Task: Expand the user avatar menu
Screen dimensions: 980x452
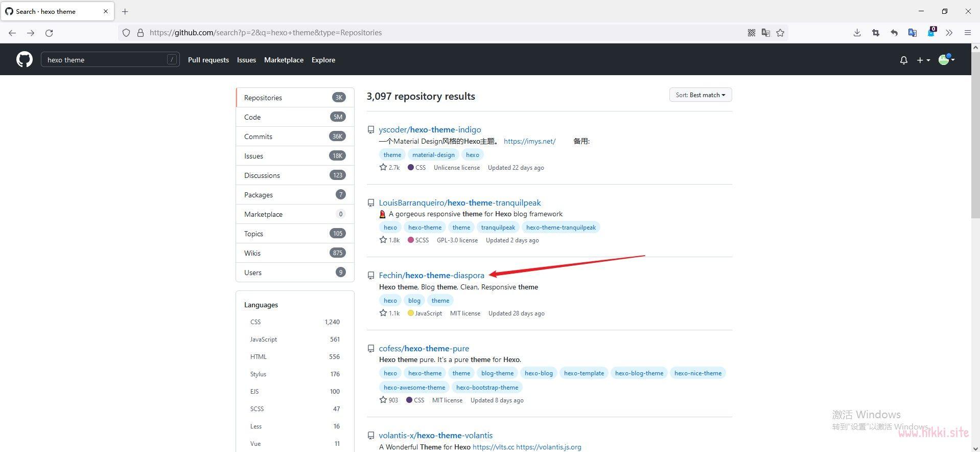Action: [x=946, y=59]
